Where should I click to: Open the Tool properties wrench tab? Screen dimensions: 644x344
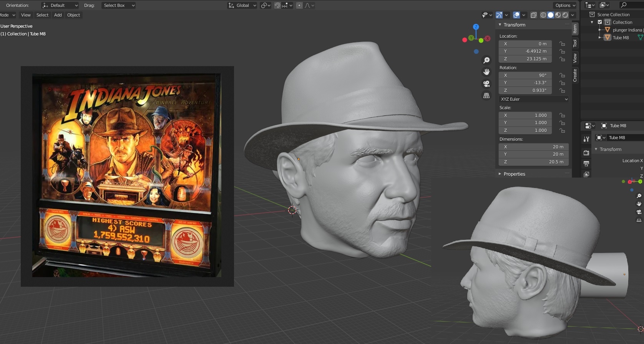point(586,139)
